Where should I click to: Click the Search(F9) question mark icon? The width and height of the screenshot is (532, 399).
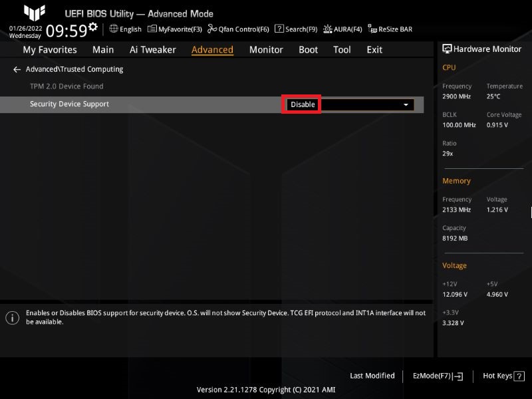coord(279,29)
